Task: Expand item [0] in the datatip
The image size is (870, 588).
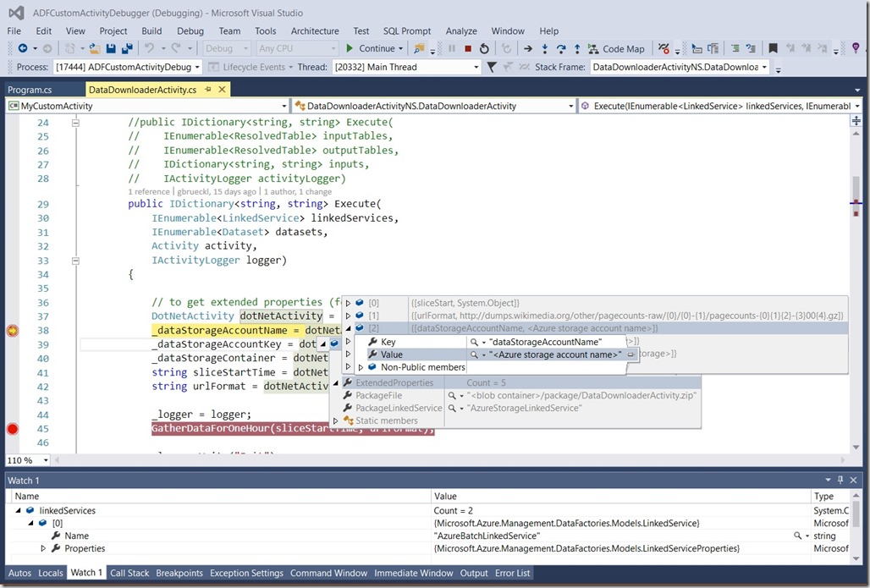Action: point(348,303)
